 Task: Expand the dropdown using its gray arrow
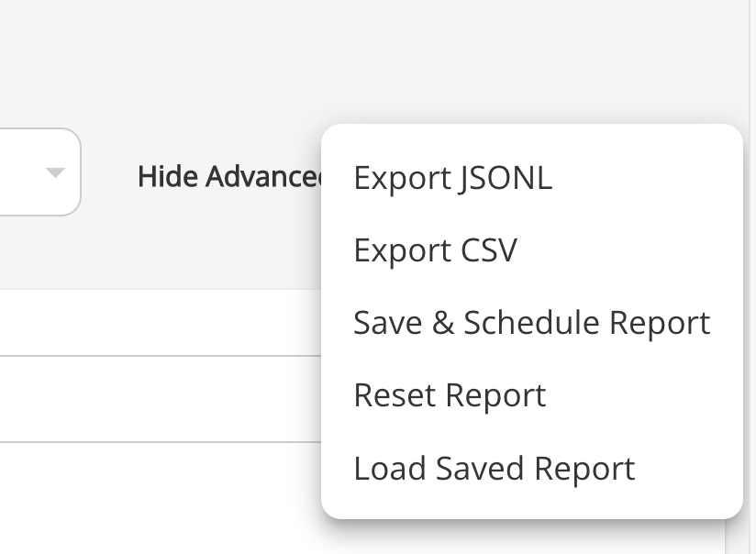55,172
